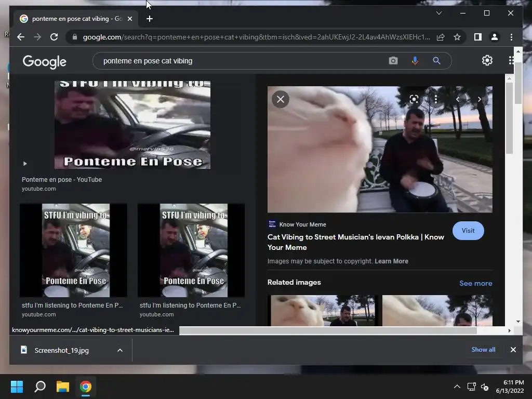The image size is (532, 399).
Task: Search inside image with Lens icon
Action: point(414,99)
